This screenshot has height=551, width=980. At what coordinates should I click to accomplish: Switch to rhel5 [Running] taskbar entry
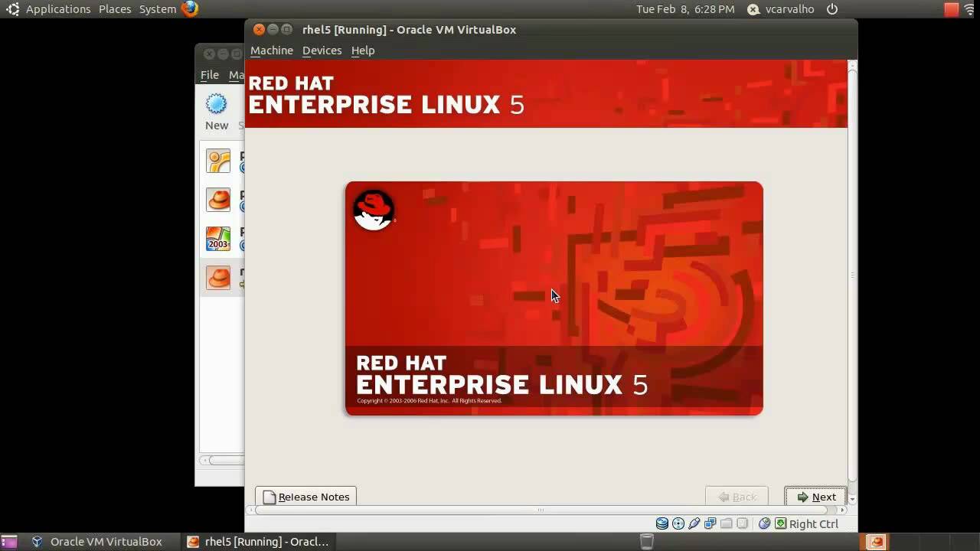260,542
